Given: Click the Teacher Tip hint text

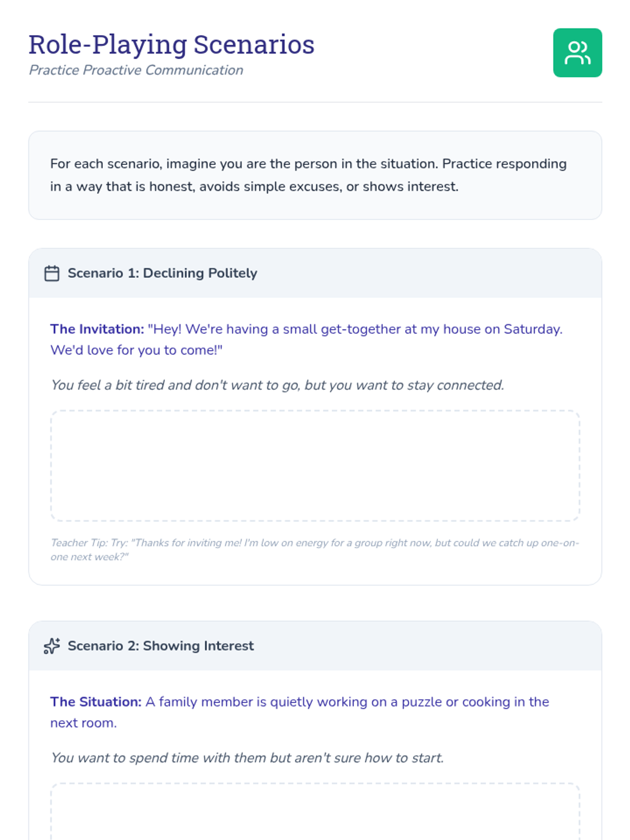Looking at the screenshot, I should click(314, 550).
